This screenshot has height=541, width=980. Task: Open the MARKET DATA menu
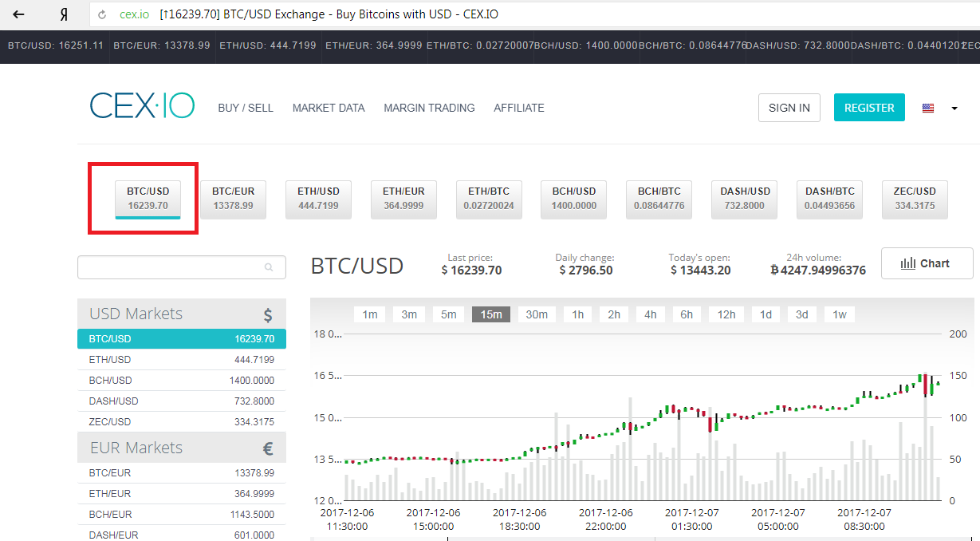(x=329, y=108)
